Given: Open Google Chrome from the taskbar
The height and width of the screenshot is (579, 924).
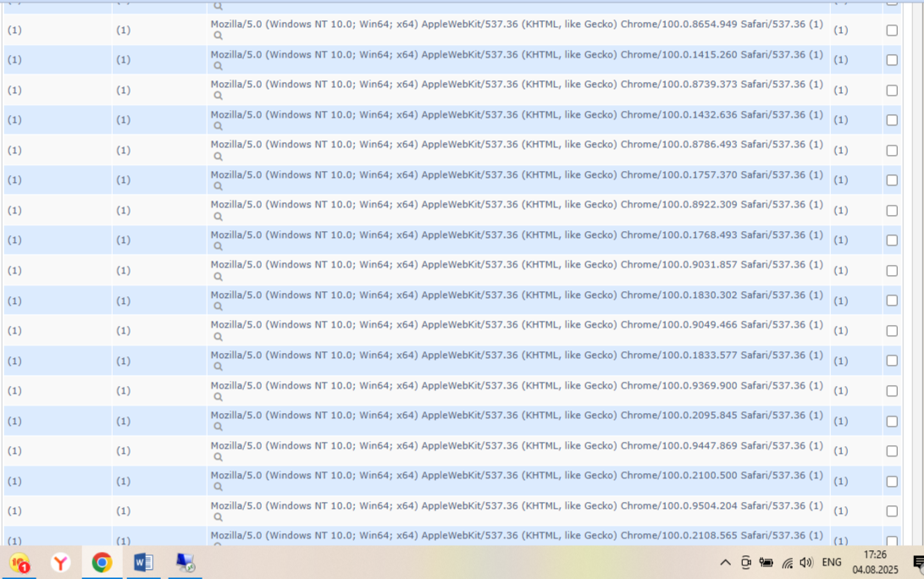Looking at the screenshot, I should (102, 563).
